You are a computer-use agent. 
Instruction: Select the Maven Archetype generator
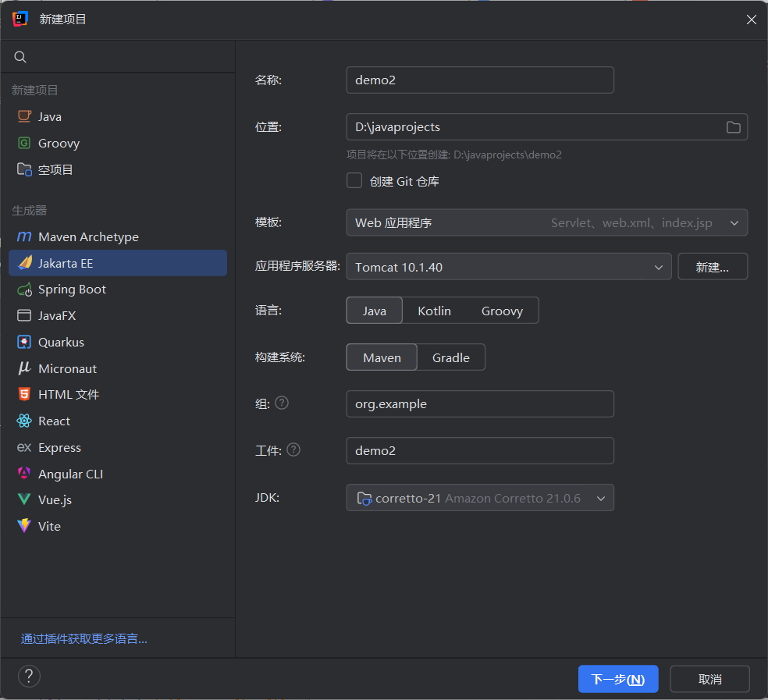click(x=87, y=236)
